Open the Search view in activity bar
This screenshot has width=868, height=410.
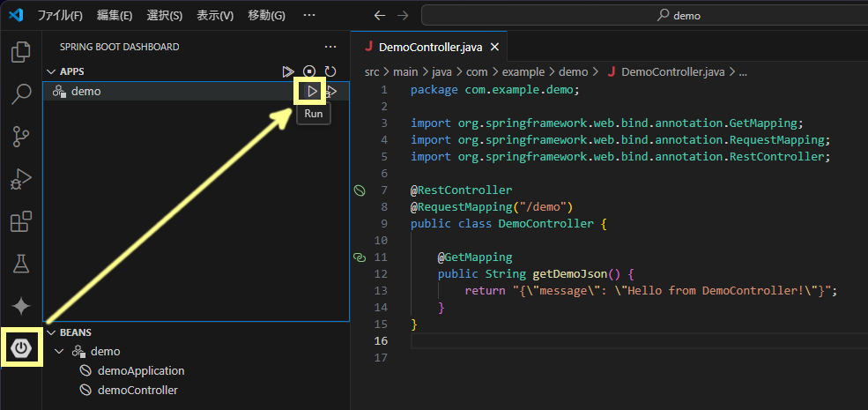point(21,94)
